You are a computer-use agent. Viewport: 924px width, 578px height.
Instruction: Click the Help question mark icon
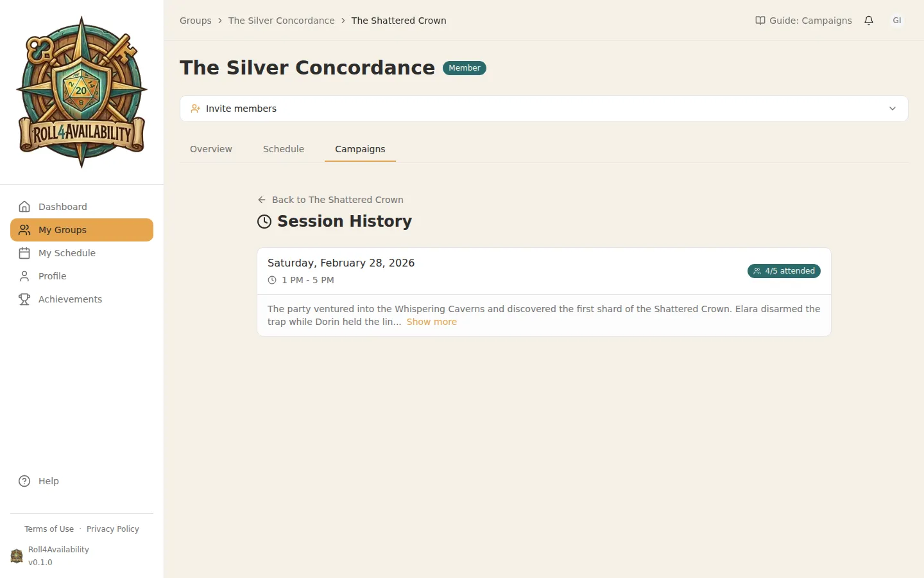click(x=23, y=480)
